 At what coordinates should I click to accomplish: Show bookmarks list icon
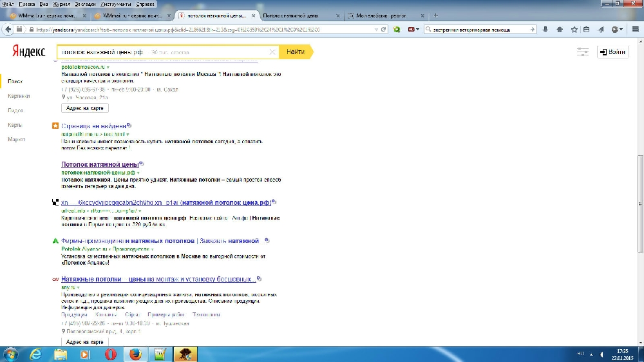(x=587, y=30)
